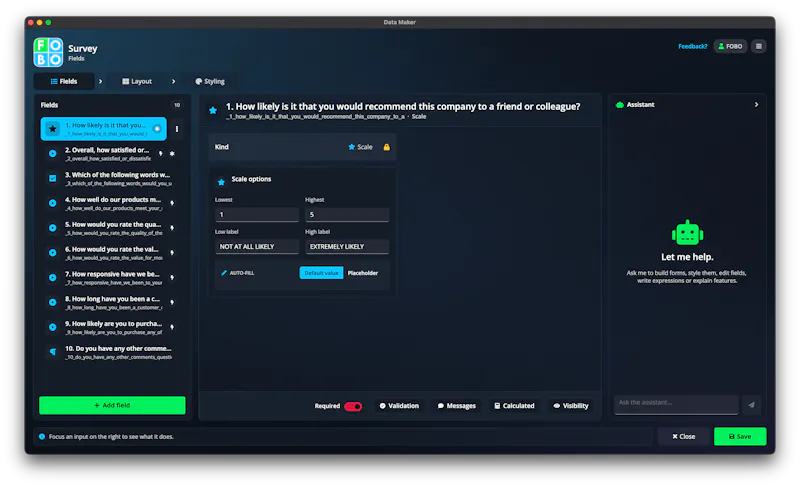800x487 pixels.
Task: Click the Lowest value input field
Action: click(x=257, y=215)
